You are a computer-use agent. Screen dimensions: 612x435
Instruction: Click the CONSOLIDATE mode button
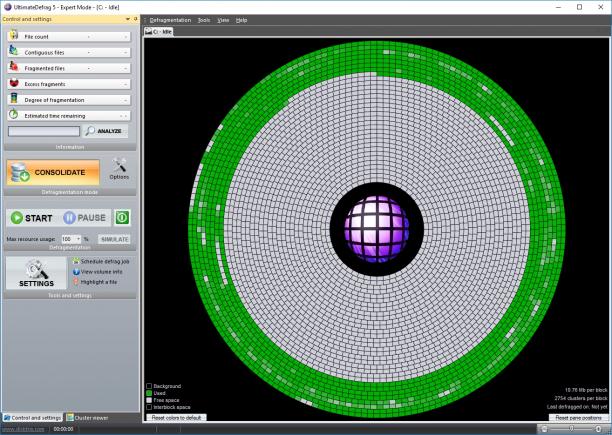click(x=53, y=172)
